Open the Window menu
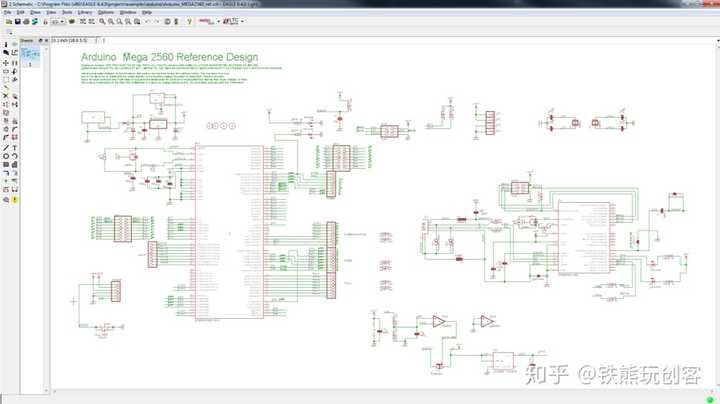Screen dimensions: 720x404 click(128, 12)
